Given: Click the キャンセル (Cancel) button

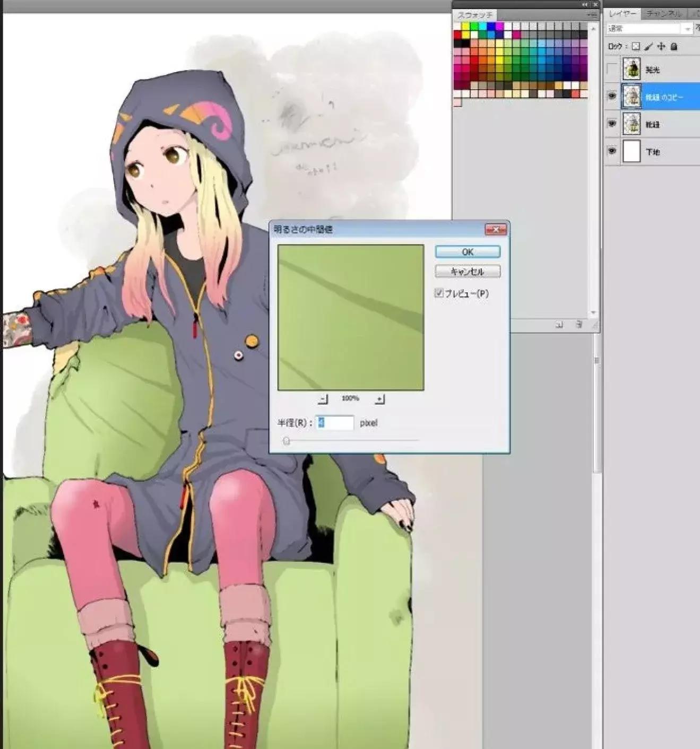Looking at the screenshot, I should (x=467, y=272).
